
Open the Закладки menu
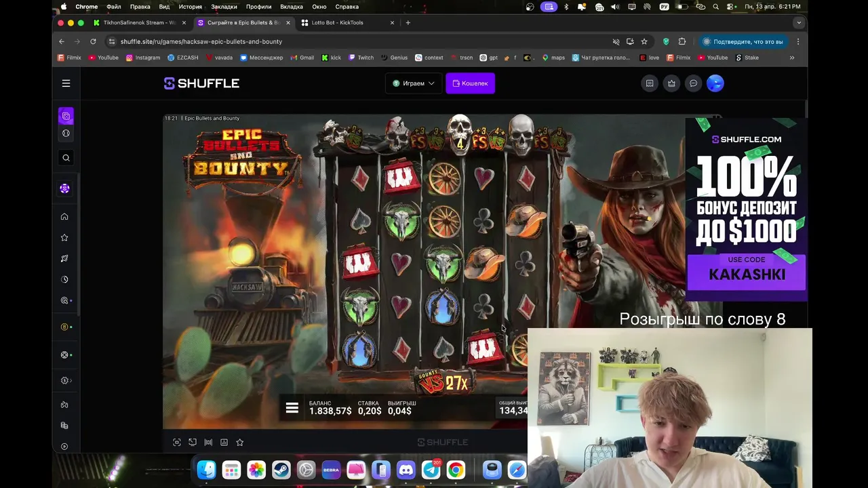(224, 7)
